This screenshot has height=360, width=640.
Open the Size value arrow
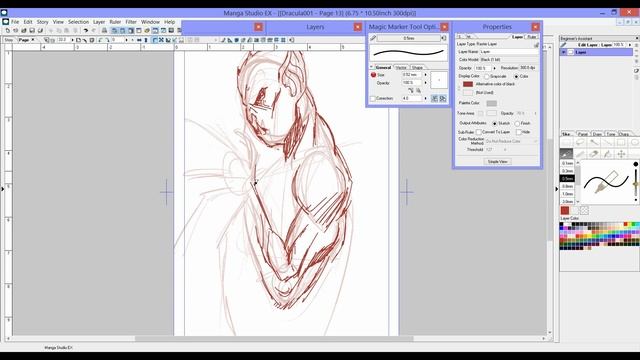425,75
